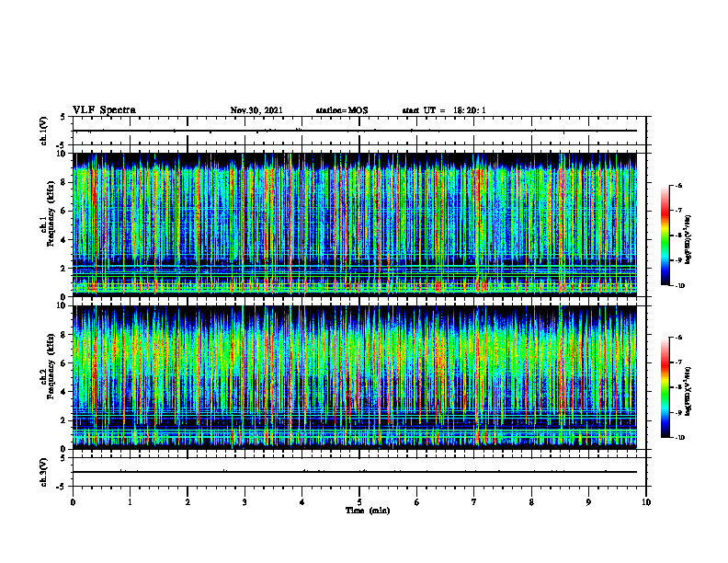Screen dimensions: 728x563
Task: Click time axis tick label "3"
Action: coord(245,502)
